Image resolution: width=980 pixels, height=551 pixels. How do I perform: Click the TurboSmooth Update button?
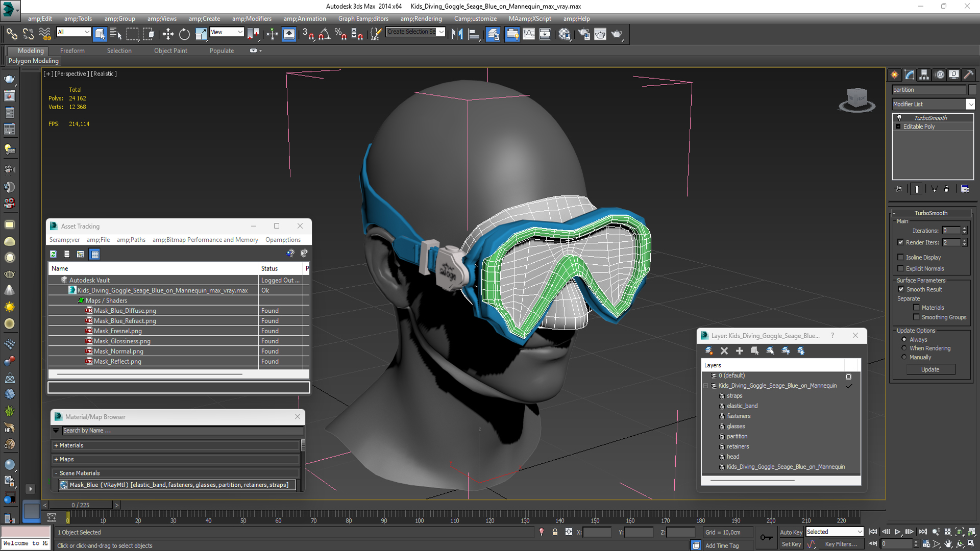click(930, 369)
